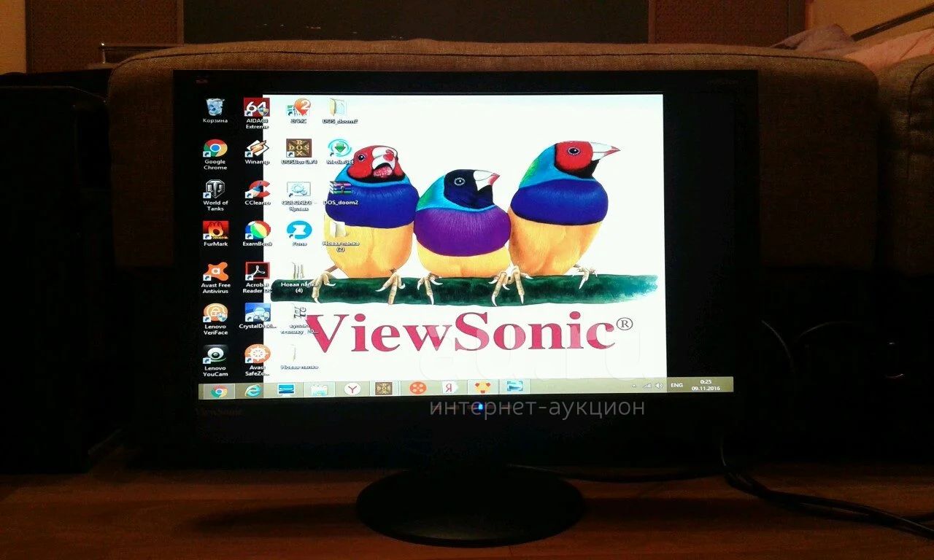Click the volume speaker tray icon
The image size is (934, 560).
(x=659, y=385)
